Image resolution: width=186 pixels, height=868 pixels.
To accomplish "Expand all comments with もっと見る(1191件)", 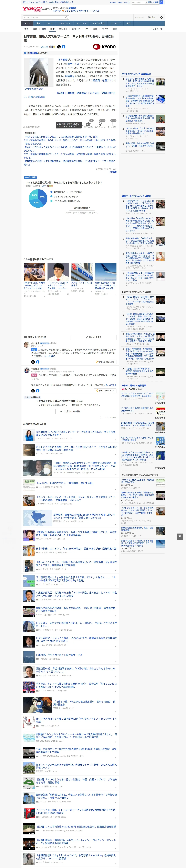I will (70, 411).
